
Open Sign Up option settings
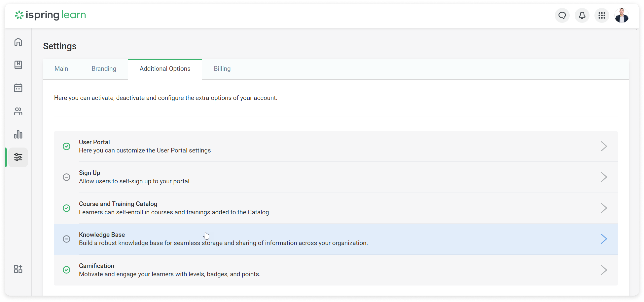point(604,177)
